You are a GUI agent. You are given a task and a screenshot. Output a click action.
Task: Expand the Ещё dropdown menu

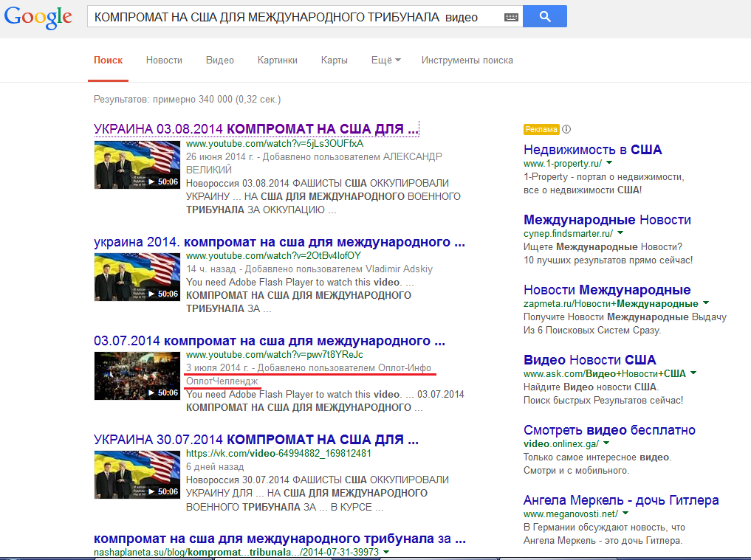[x=385, y=61]
